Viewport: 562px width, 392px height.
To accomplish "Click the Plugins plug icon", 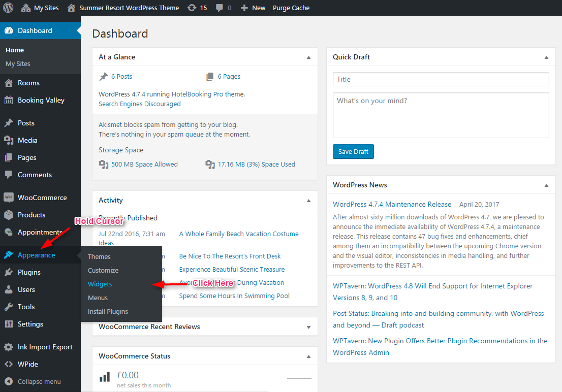I will coord(9,272).
